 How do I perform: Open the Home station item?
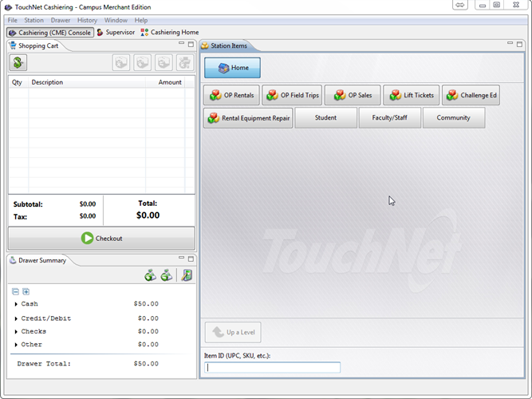[x=232, y=68]
